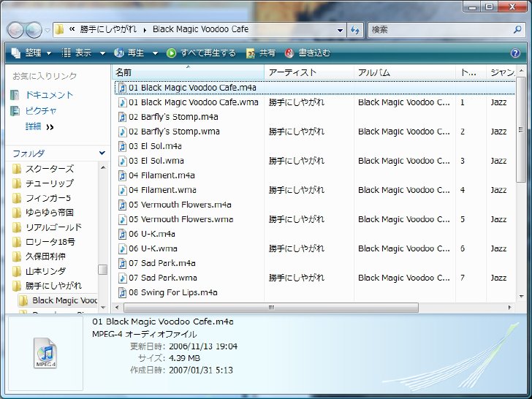Select file icon of 04 Filament.wma
Viewport: 532px width, 399px height.
click(122, 190)
